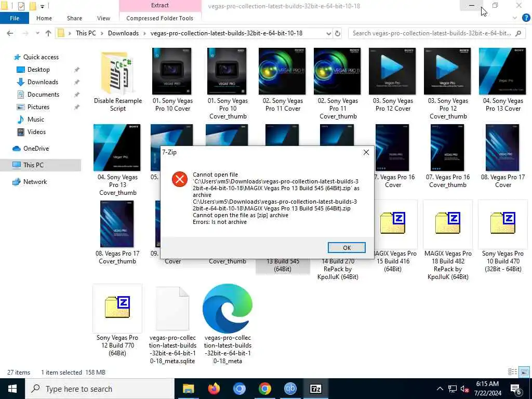Select 07. Vegas Pro 16 Cover_thumb image
Viewport: 532px width, 399px height.
(447, 156)
